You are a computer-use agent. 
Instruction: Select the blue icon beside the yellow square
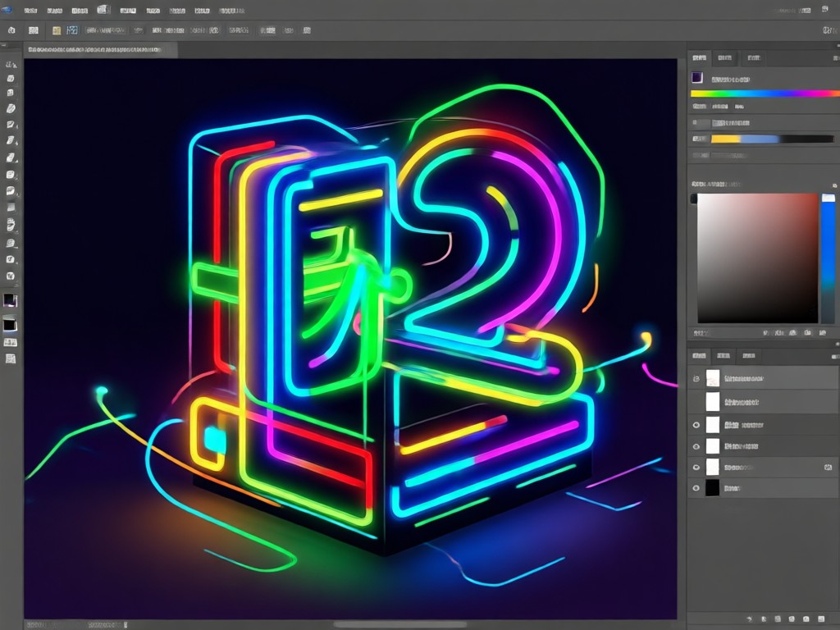click(72, 30)
